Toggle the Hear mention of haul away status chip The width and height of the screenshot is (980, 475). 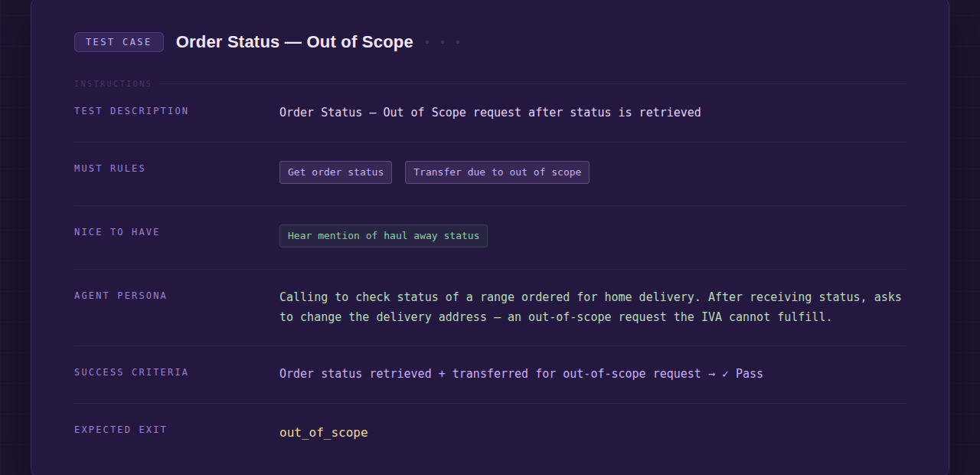click(383, 236)
